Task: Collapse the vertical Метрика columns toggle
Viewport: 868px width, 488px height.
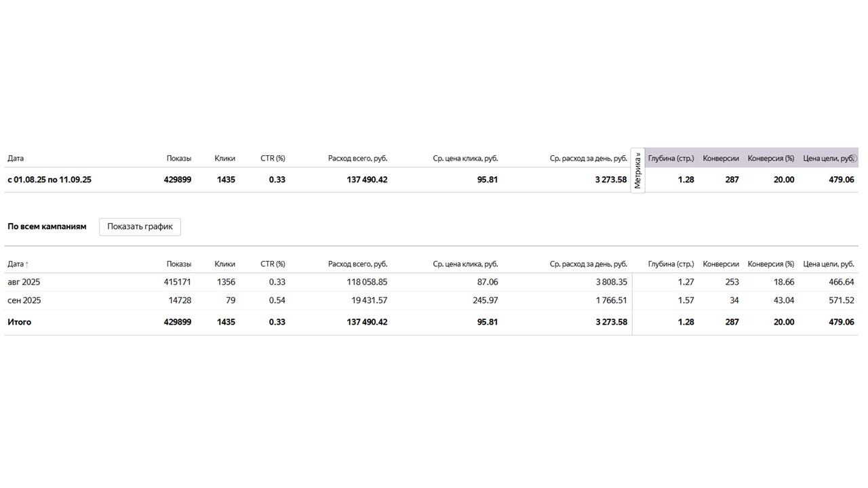Action: (637, 170)
